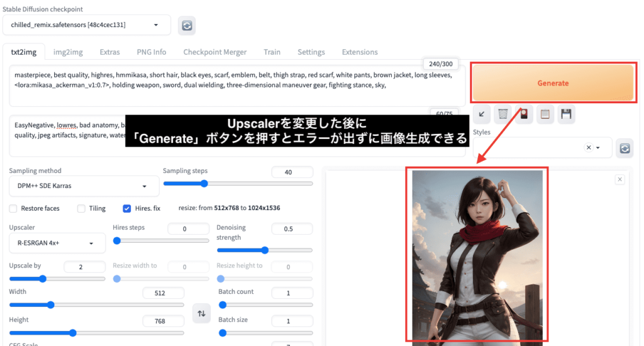Click the Sampling steps value field
The image size is (644, 346).
292,172
